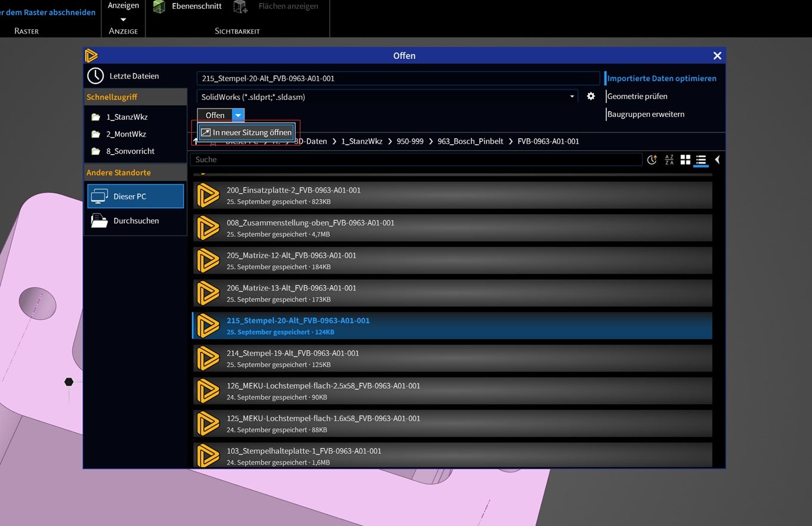Click FVB-0963-A01-001 in the breadcrumb path
The height and width of the screenshot is (526, 812).
click(x=548, y=141)
